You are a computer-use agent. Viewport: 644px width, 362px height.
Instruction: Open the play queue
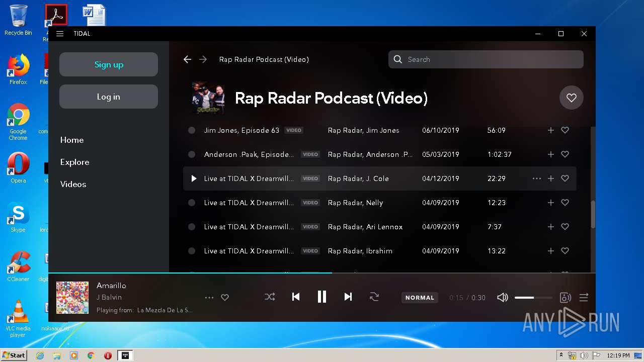pyautogui.click(x=584, y=298)
